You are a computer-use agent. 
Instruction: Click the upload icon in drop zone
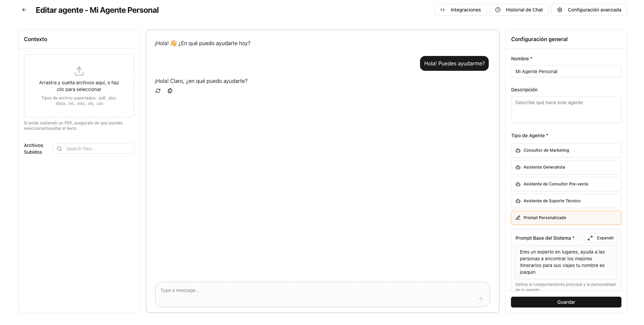[79, 71]
